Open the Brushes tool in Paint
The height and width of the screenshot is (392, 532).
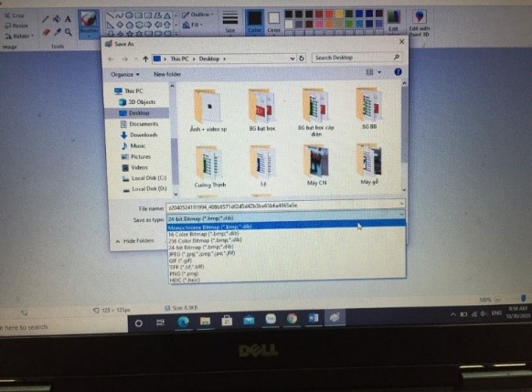click(89, 24)
